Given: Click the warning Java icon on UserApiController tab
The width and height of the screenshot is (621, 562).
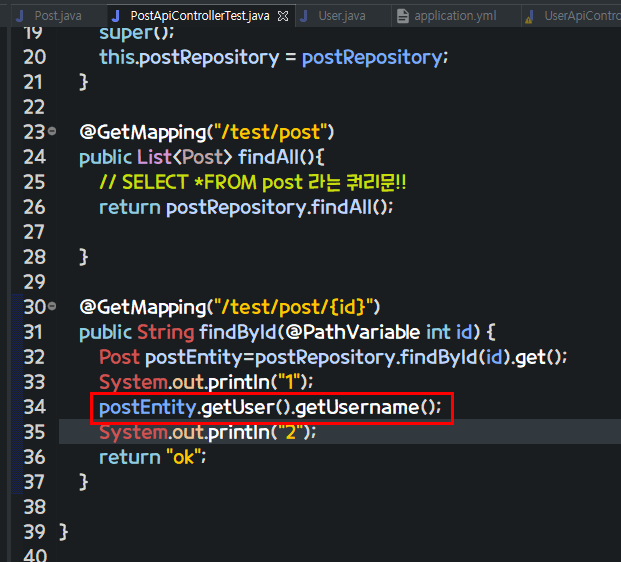Looking at the screenshot, I should click(x=530, y=17).
